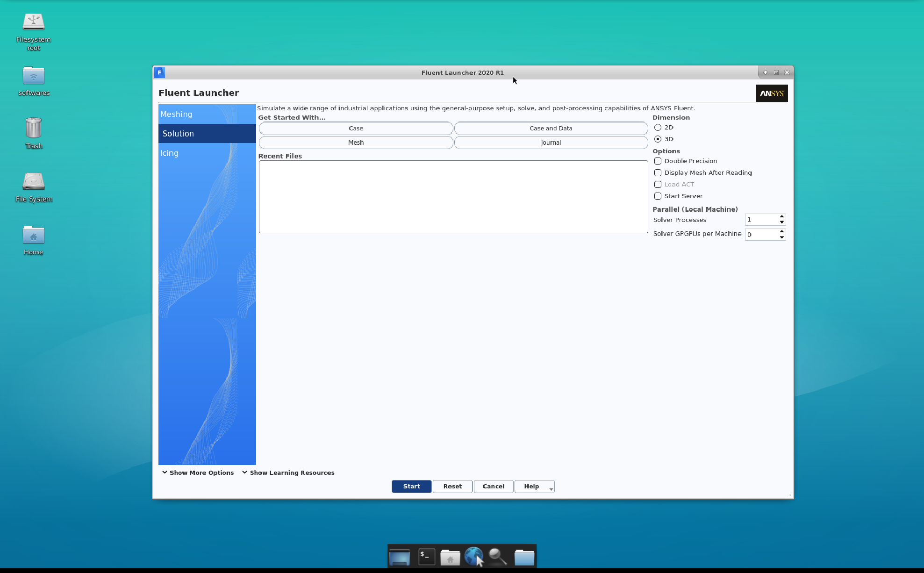The image size is (924, 573).
Task: Toggle Display Mesh After Reading option
Action: coord(658,173)
